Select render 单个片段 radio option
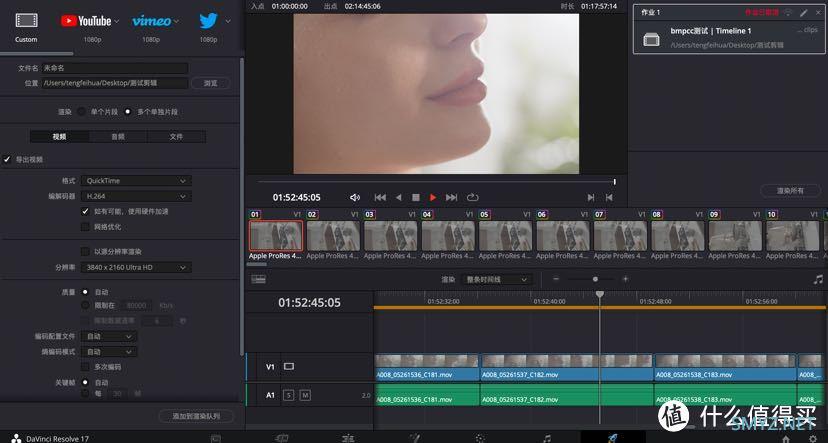The width and height of the screenshot is (828, 443). pos(81,112)
